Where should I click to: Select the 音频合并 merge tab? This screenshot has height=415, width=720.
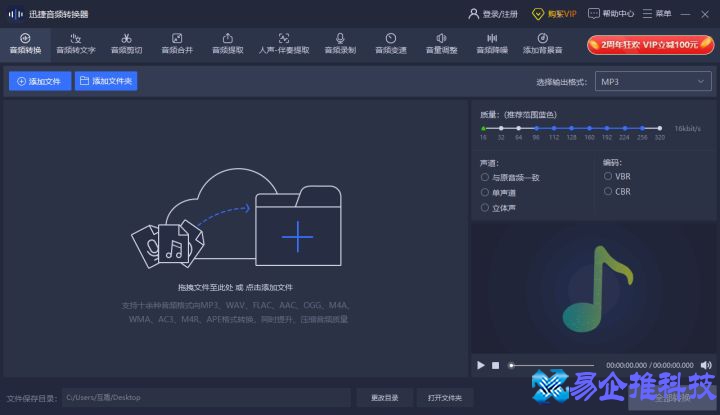(177, 44)
